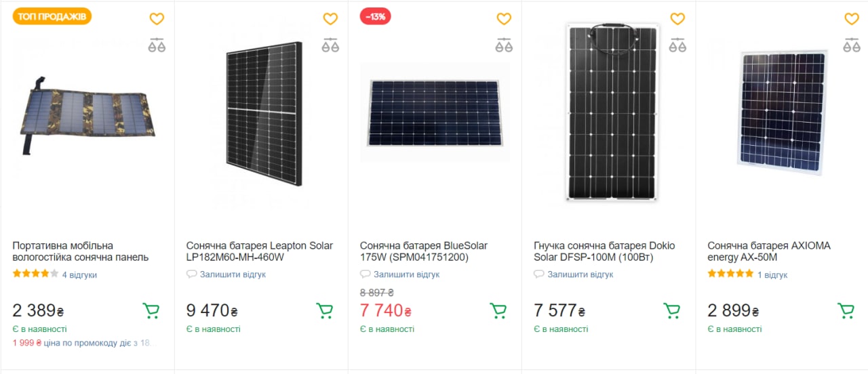Image resolution: width=868 pixels, height=374 pixels.
Task: Add BlueSolar 175W to favorites
Action: click(504, 19)
